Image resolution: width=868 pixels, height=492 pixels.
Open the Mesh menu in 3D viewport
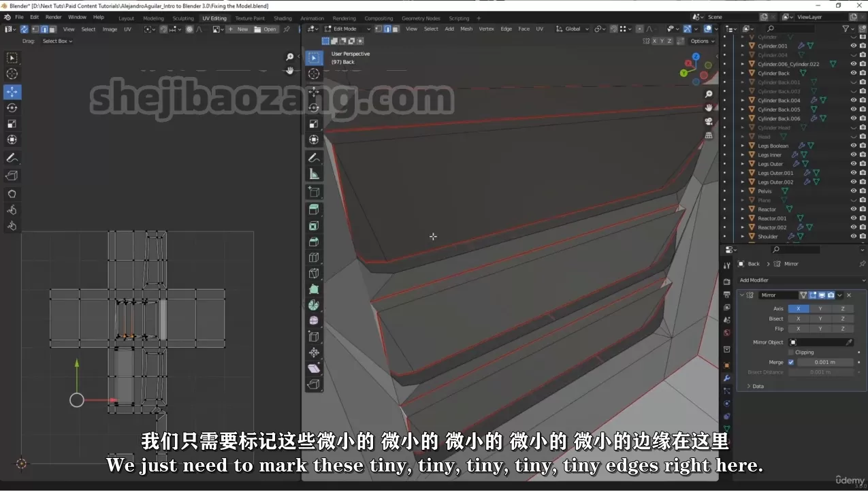tap(466, 29)
